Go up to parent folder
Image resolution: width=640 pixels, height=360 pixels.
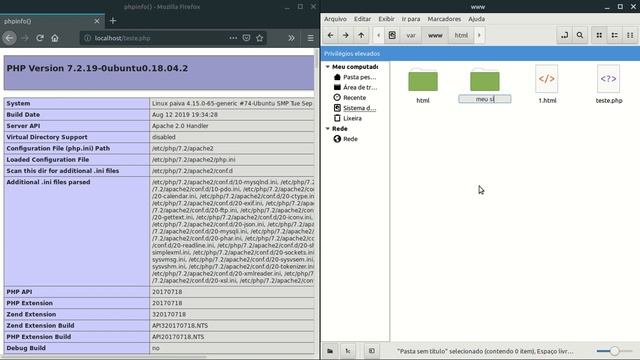click(x=361, y=36)
